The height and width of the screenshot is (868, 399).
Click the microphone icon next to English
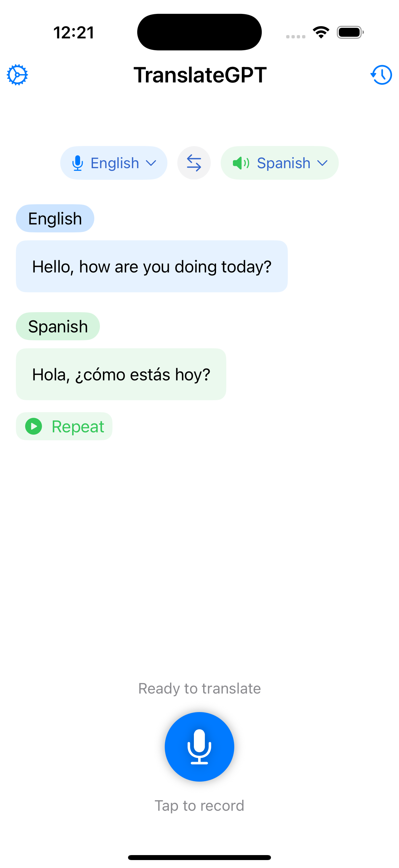click(x=78, y=163)
